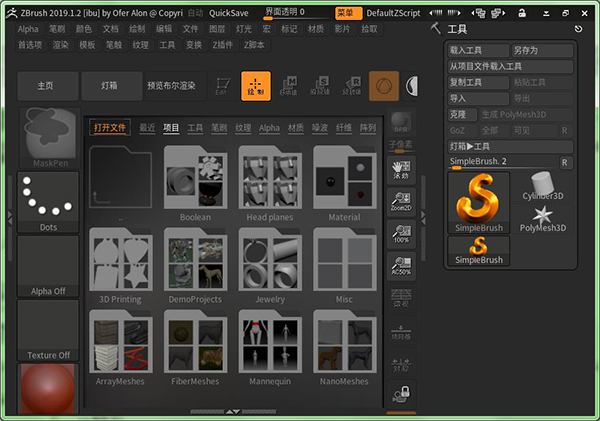
Task: Open the Head planes folder
Action: 270,184
